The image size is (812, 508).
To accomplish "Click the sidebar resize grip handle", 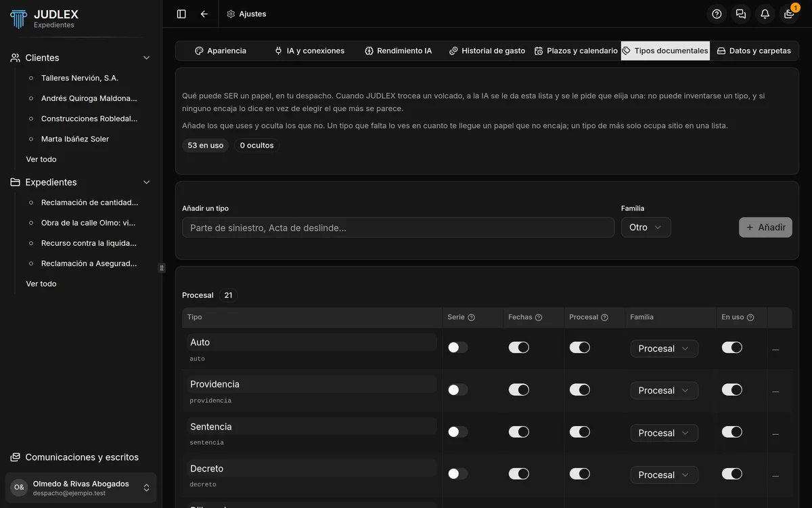I will coord(162,268).
